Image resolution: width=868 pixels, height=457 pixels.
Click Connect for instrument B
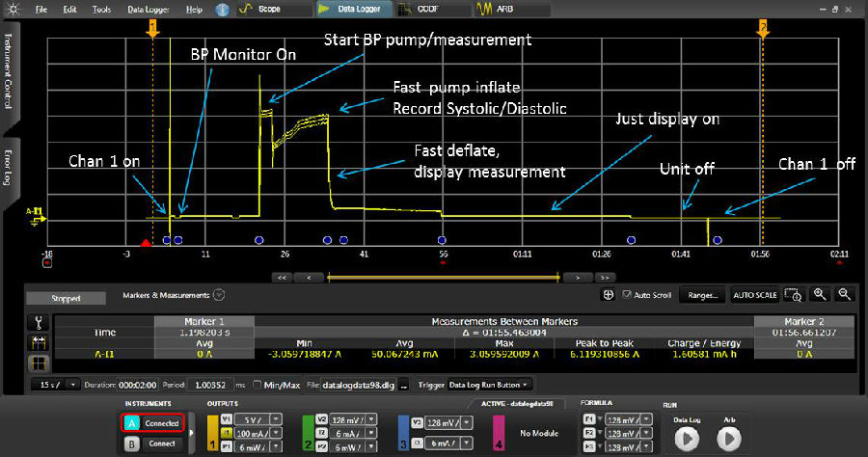(162, 444)
